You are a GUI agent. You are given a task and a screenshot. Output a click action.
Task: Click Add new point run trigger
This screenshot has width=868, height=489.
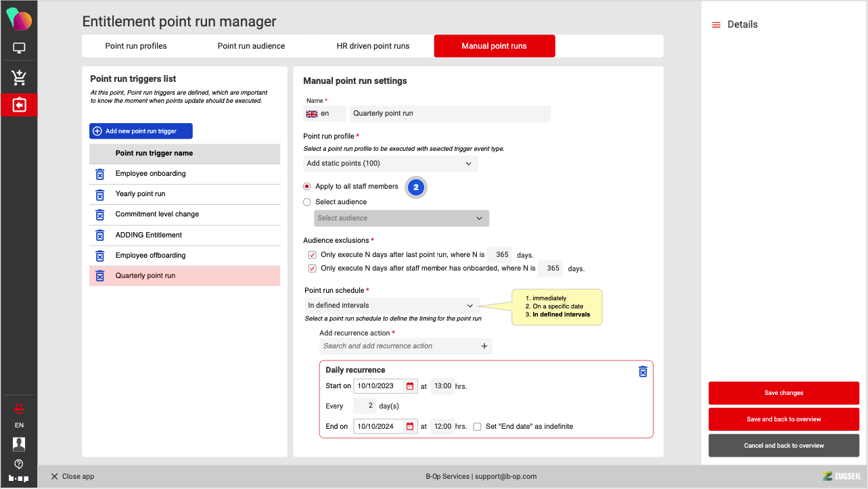[141, 131]
